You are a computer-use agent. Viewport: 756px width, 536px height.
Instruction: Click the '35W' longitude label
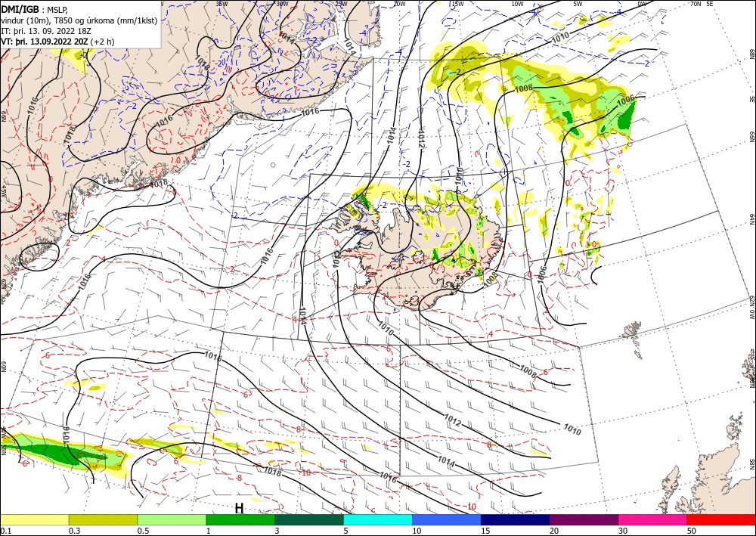click(222, 3)
